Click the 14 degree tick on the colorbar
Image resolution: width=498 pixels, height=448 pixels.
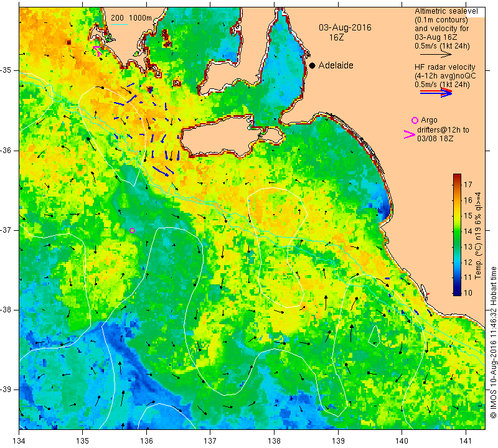[x=467, y=231]
